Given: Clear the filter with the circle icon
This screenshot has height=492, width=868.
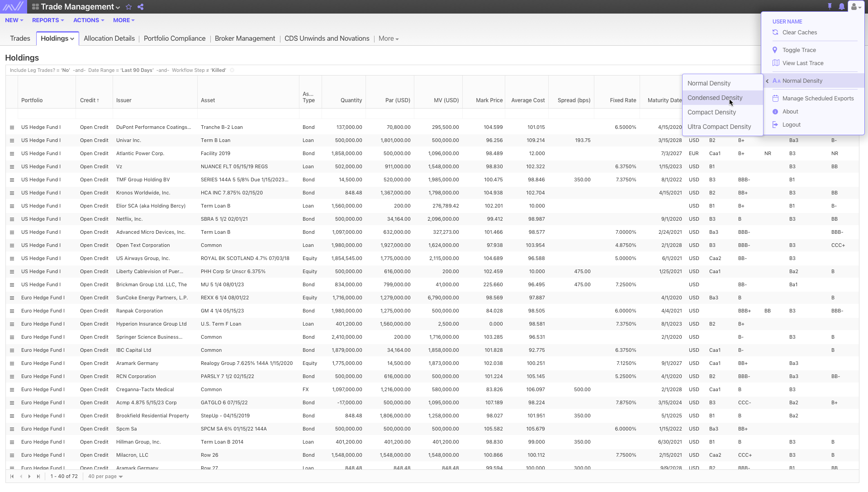Looking at the screenshot, I should point(232,70).
